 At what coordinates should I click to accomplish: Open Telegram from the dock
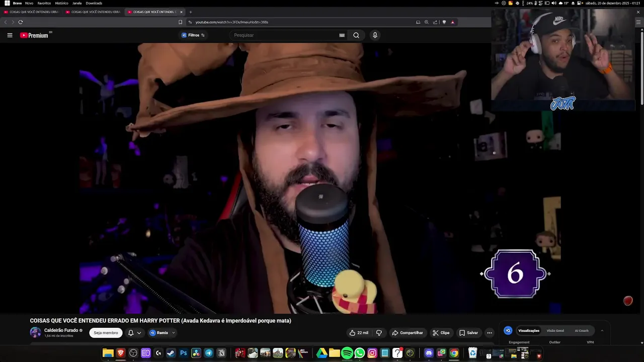click(209, 353)
